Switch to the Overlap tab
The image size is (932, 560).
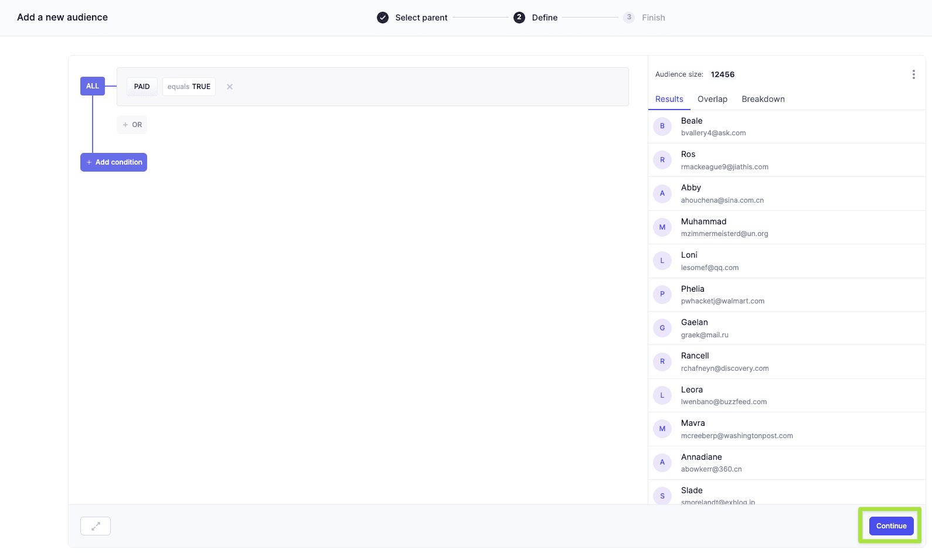(x=712, y=99)
